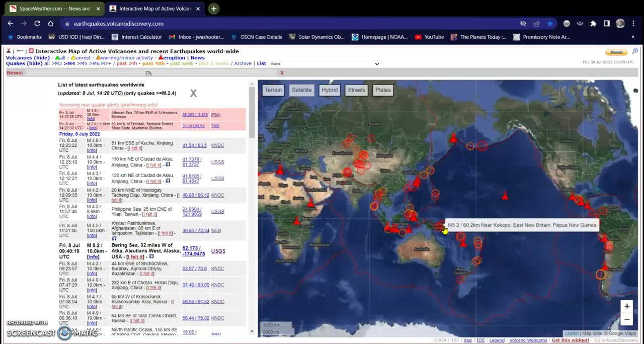Click the URL address field

click(292, 24)
